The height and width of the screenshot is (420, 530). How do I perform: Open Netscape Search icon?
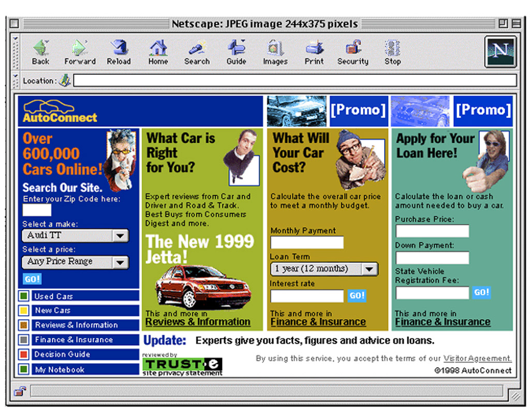[x=197, y=48]
